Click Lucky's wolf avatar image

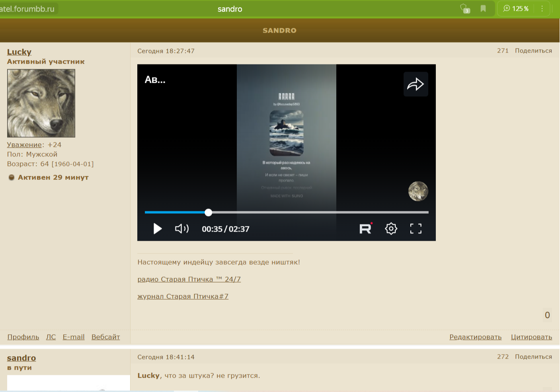coord(41,103)
